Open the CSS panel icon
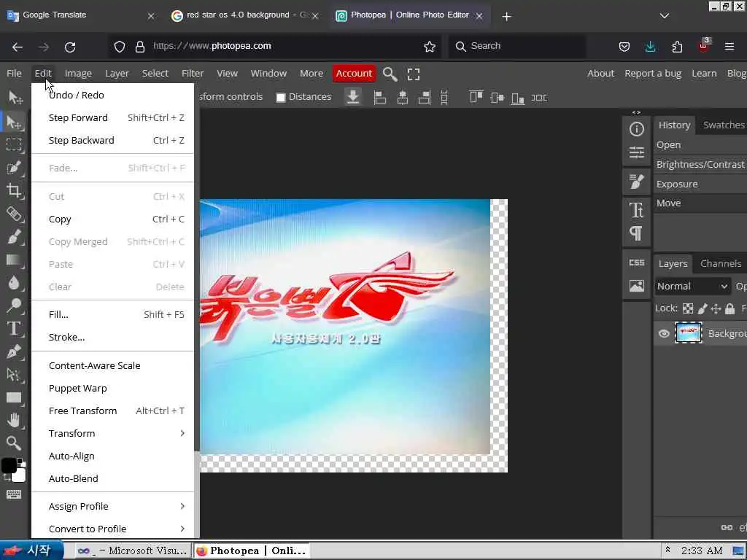The width and height of the screenshot is (747, 560). pos(636,262)
